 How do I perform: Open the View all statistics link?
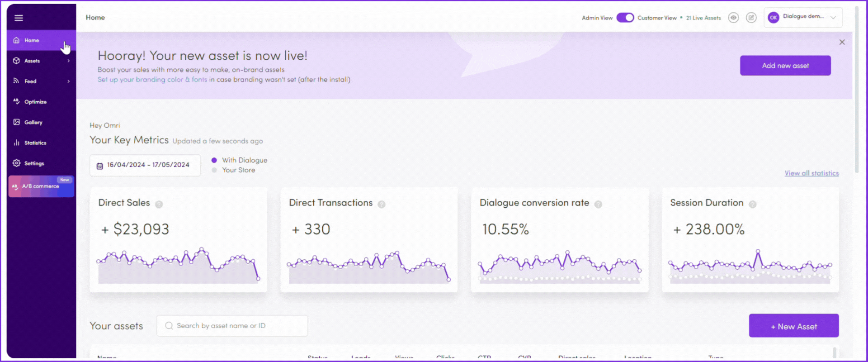tap(811, 173)
